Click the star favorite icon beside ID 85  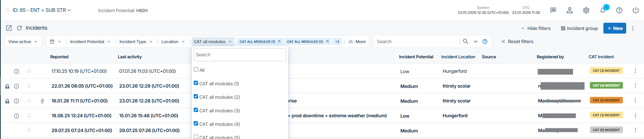click(x=8, y=11)
